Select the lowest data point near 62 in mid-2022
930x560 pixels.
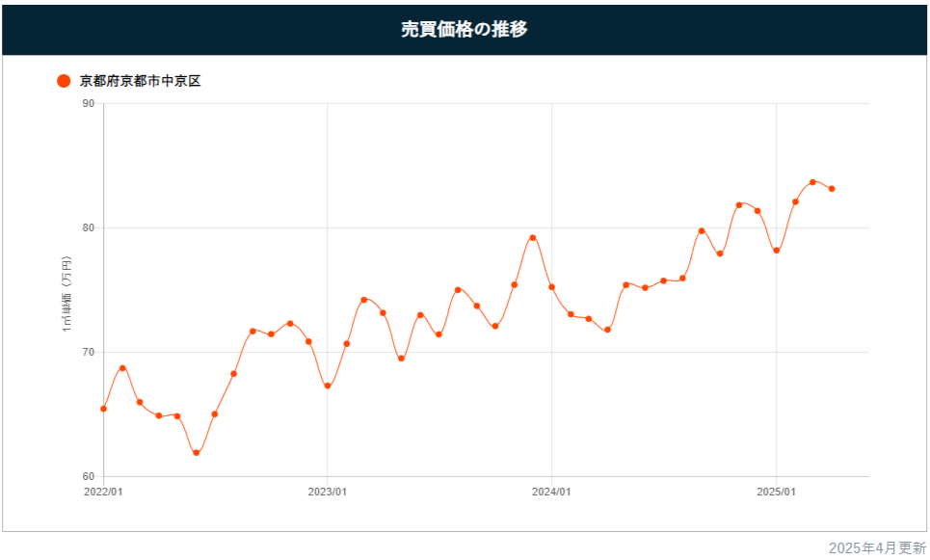pos(197,453)
